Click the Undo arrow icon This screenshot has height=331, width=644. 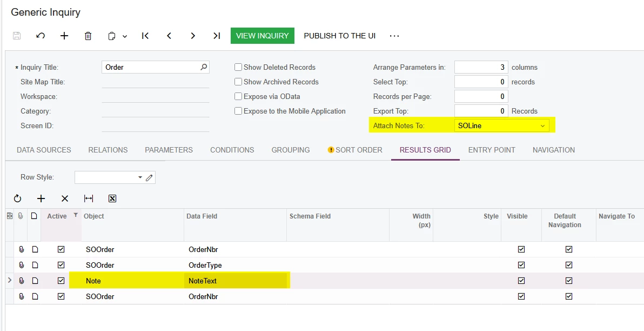[x=40, y=36]
